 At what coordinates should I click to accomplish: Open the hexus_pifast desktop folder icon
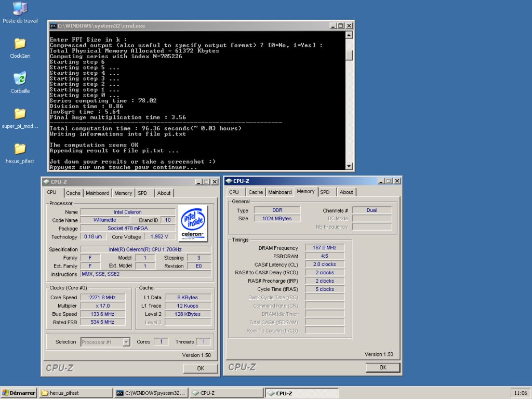pyautogui.click(x=20, y=149)
